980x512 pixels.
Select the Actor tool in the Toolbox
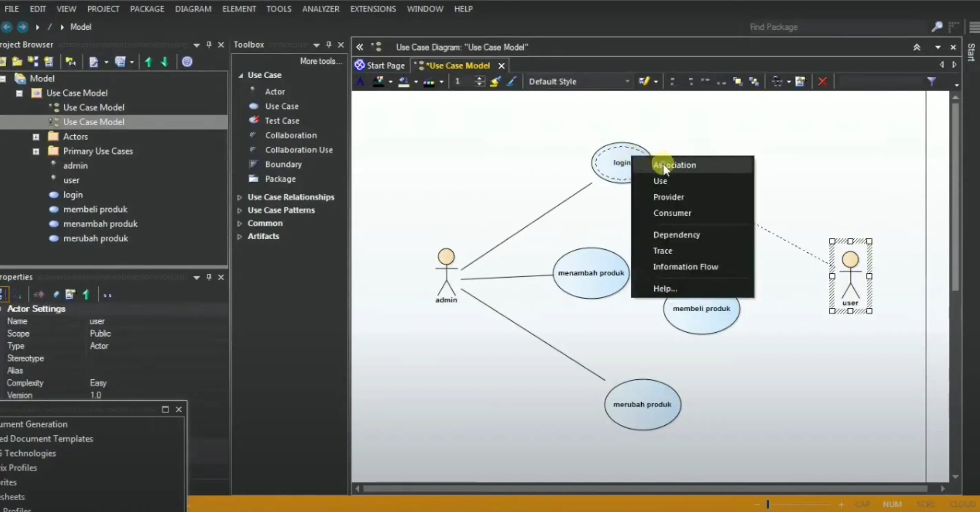pos(275,91)
